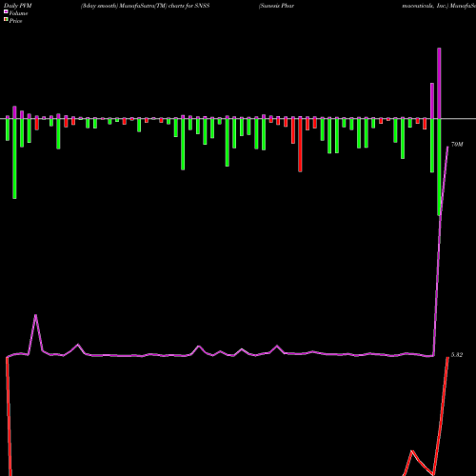Click the tallest magenta volume bar
476x476 pixels.
coord(439,83)
